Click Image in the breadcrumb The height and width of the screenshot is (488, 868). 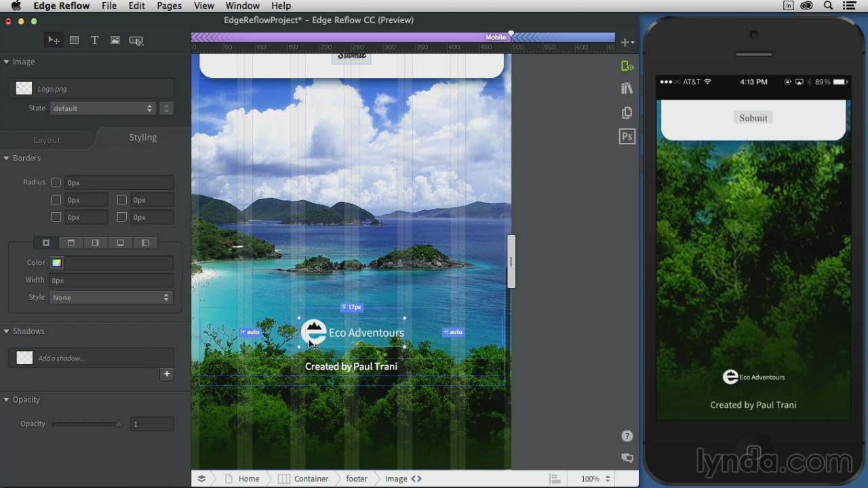click(x=396, y=479)
